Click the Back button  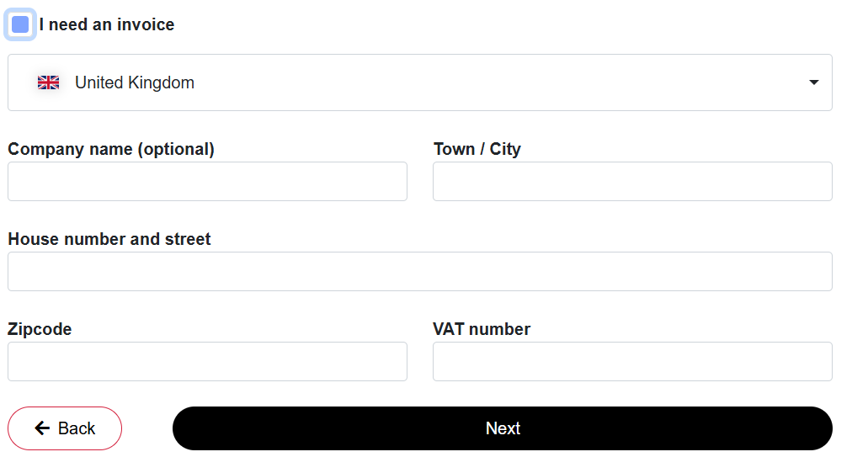coord(65,428)
